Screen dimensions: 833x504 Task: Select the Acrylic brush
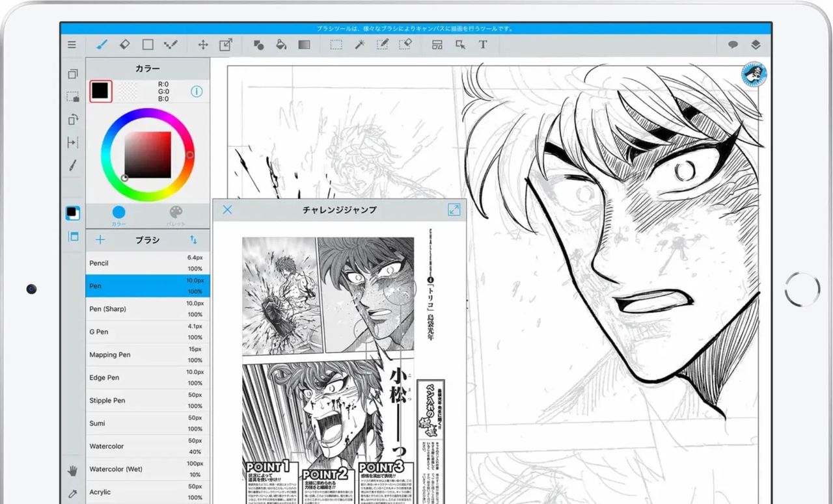pyautogui.click(x=148, y=492)
